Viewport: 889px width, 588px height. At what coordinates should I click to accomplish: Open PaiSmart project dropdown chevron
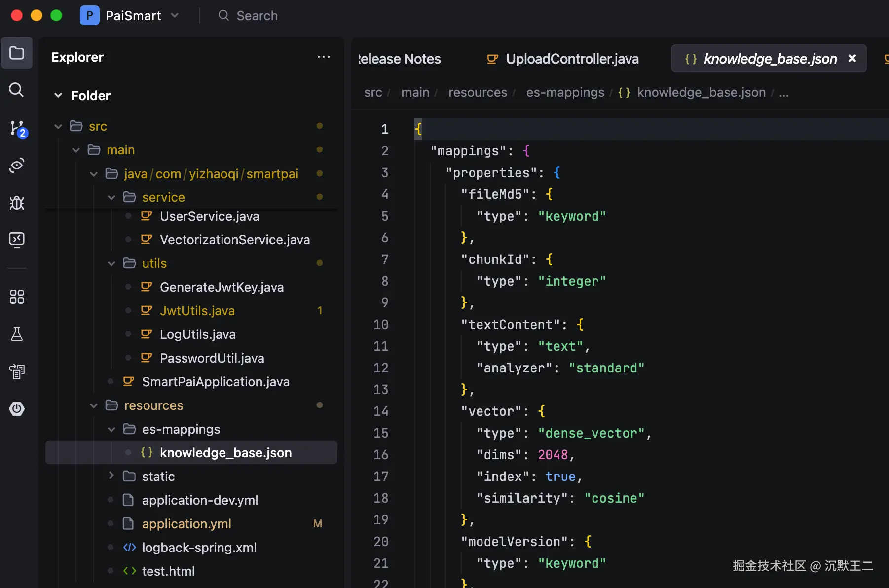tap(175, 16)
